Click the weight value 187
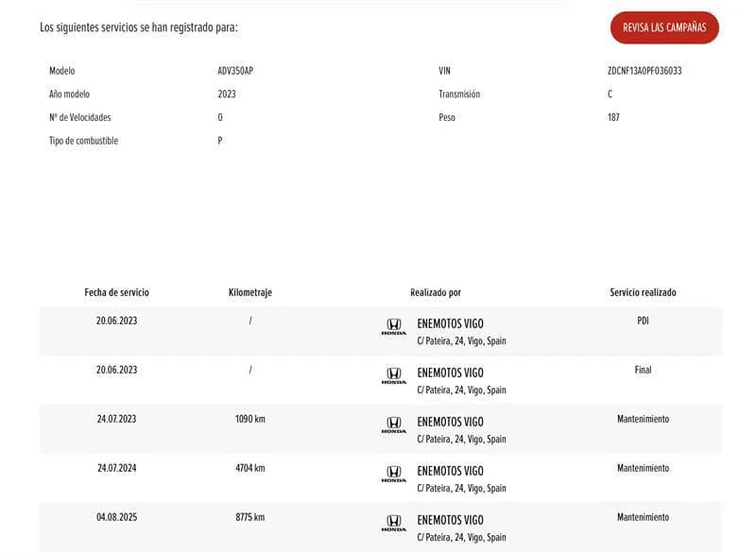 click(613, 117)
